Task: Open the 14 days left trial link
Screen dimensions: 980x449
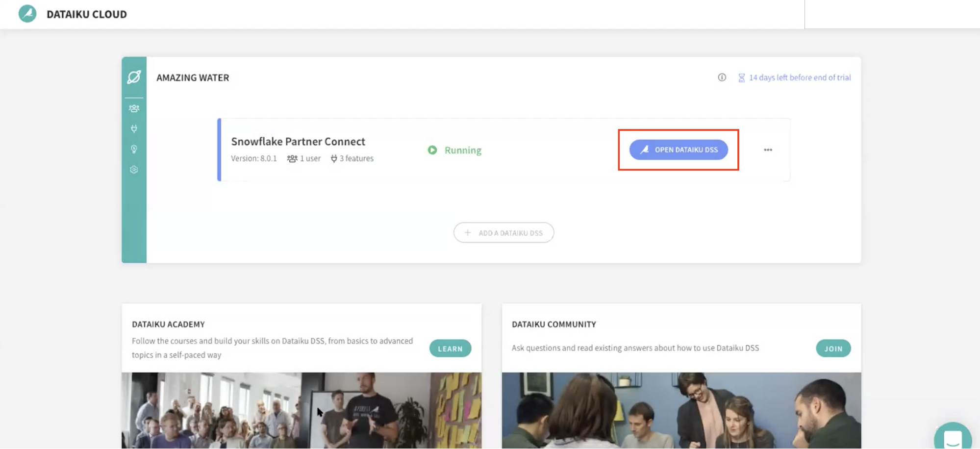Action: click(799, 77)
